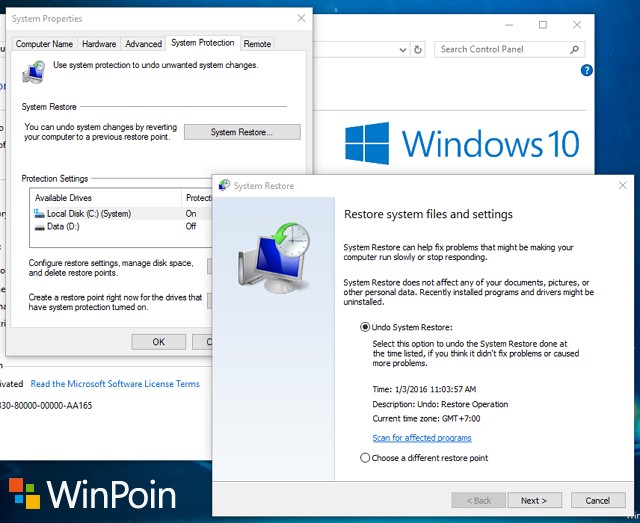
Task: Switch to the Hardware tab
Action: click(x=99, y=44)
